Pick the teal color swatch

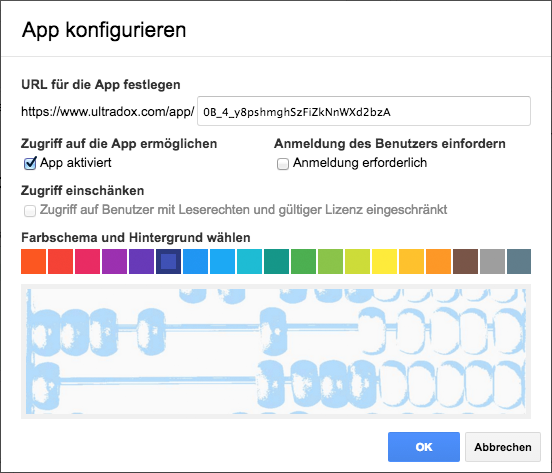point(276,261)
